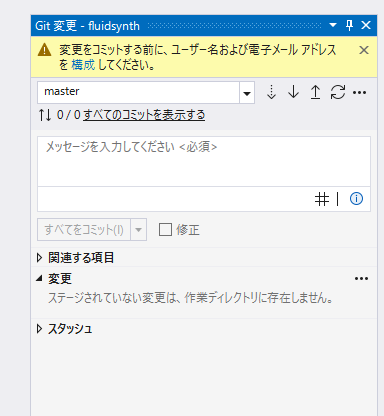384x416 pixels.
Task: Click the 構成 link in the warning
Action: 83,65
